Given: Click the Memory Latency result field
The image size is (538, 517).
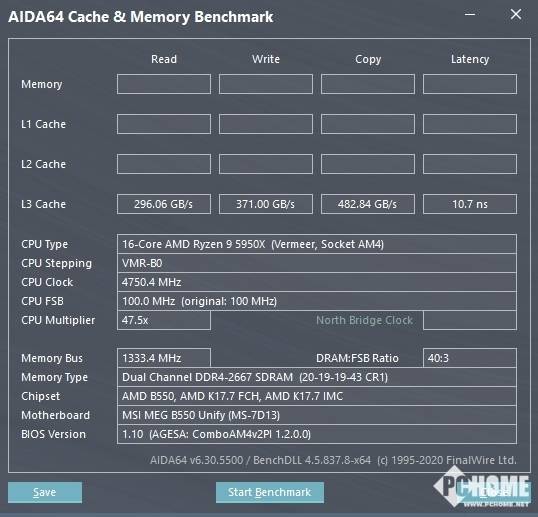Looking at the screenshot, I should coord(470,84).
